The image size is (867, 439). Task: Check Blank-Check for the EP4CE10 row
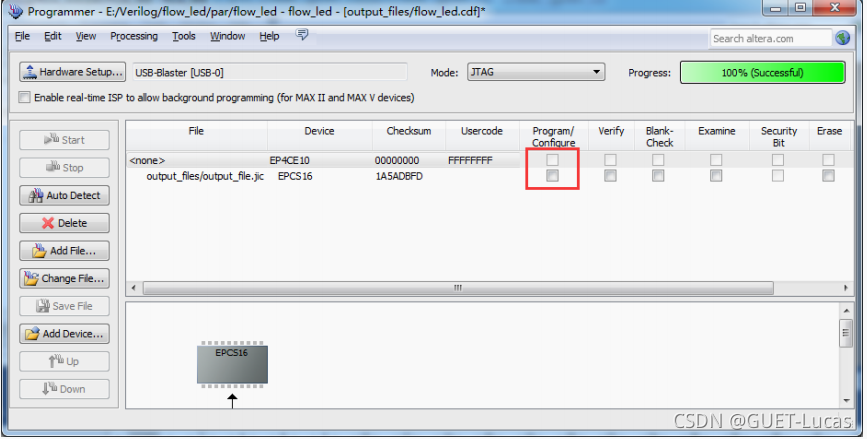[658, 160]
